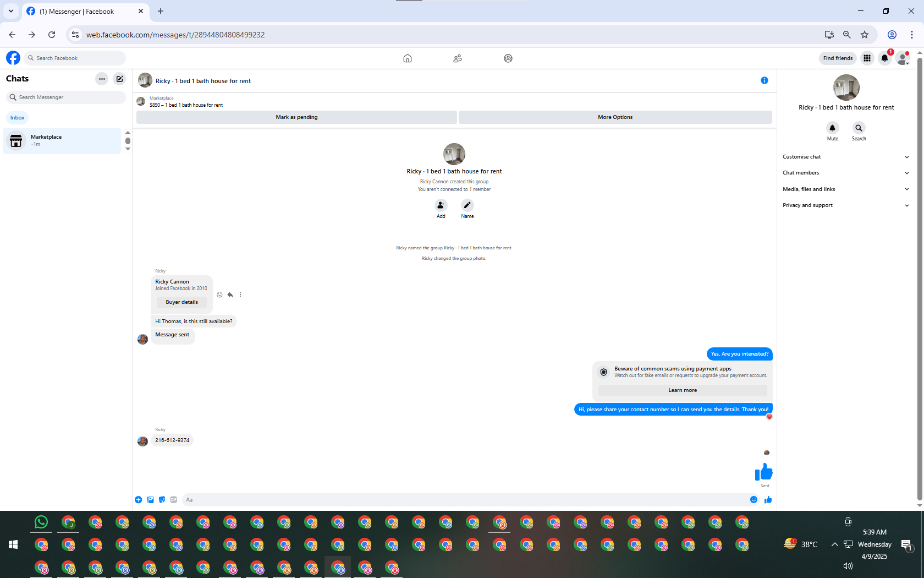Open WhatsApp from the Windows taskbar

click(x=41, y=522)
